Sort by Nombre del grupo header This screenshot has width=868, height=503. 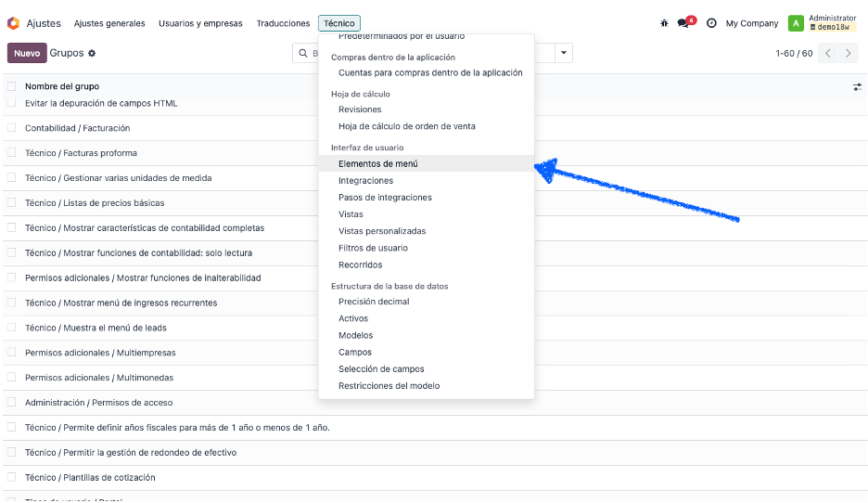click(62, 86)
